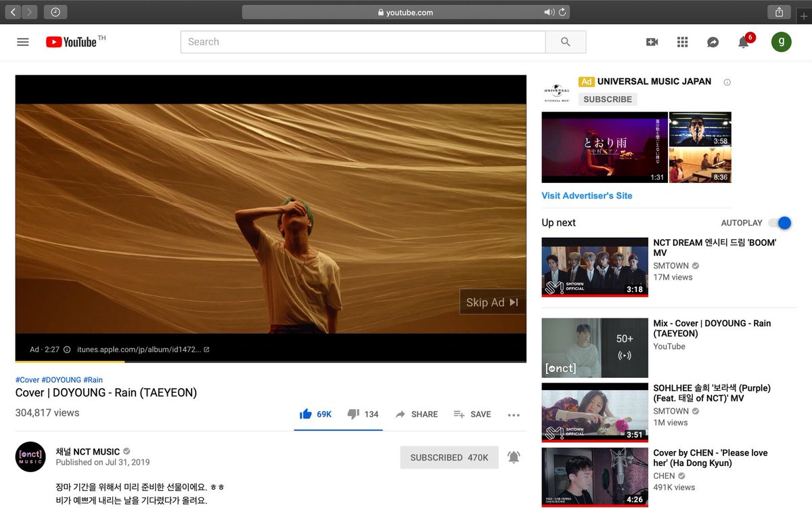Seek using the yellow ad progress bar
Image resolution: width=812 pixels, height=508 pixels.
point(271,362)
